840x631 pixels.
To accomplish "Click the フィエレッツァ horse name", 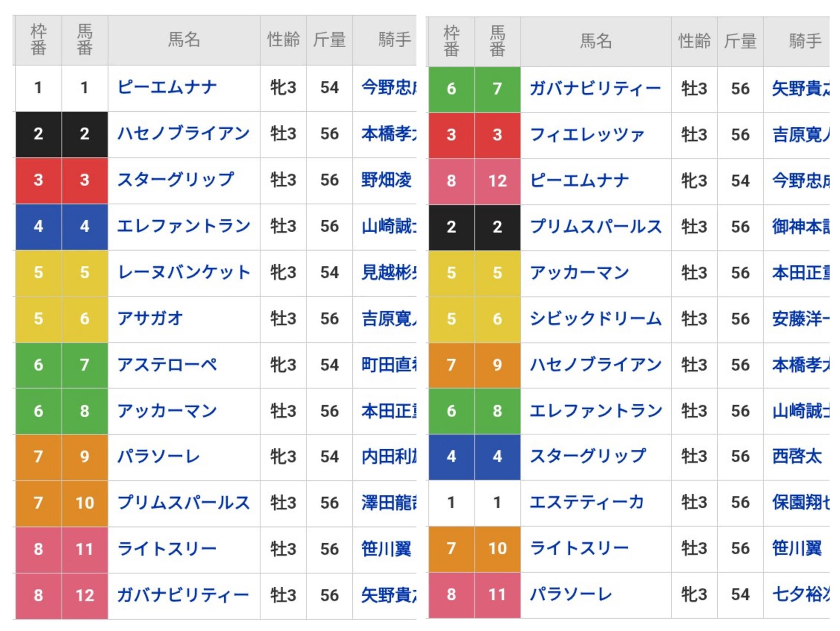I will [x=587, y=135].
